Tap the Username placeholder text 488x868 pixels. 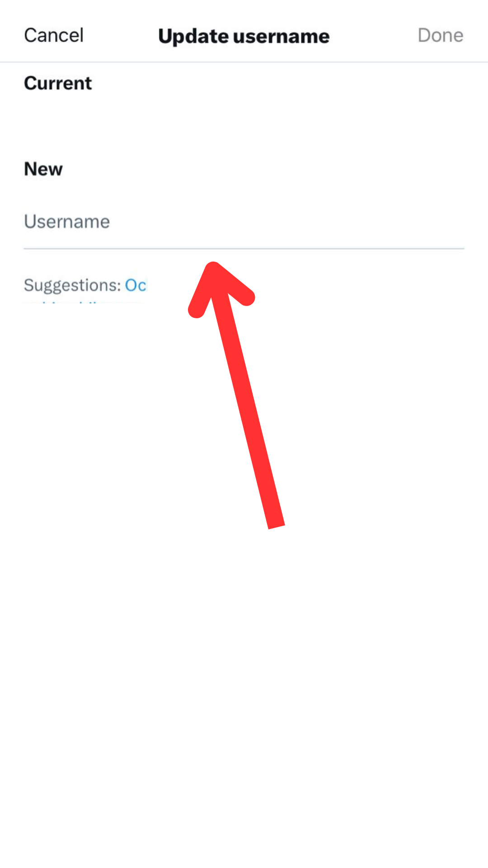click(x=67, y=222)
